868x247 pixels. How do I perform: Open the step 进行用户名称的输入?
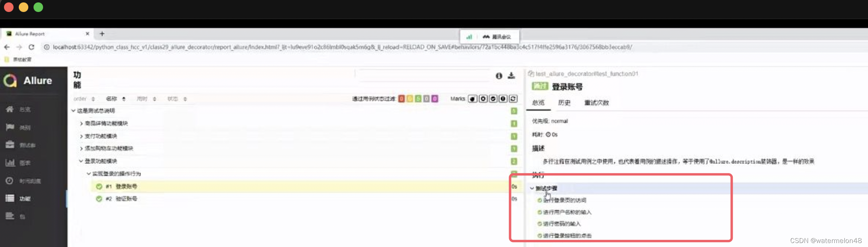(564, 212)
